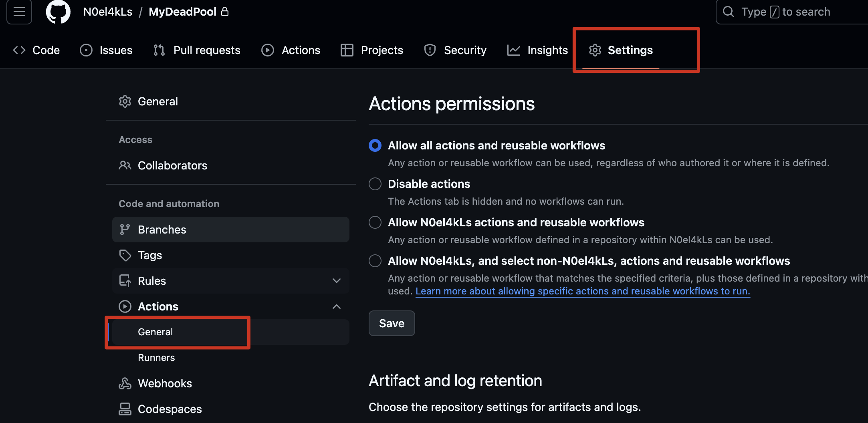The image size is (868, 423).
Task: Open Collaborators in the sidebar
Action: [x=231, y=165]
